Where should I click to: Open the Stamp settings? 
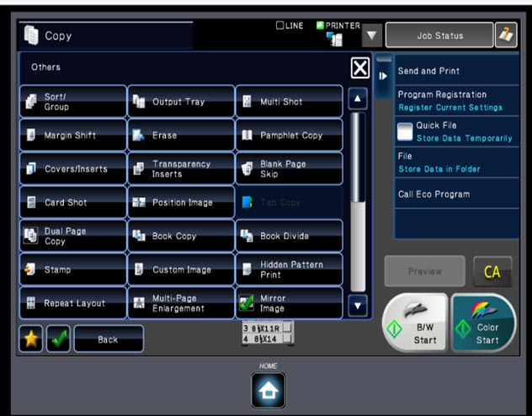pyautogui.click(x=73, y=269)
